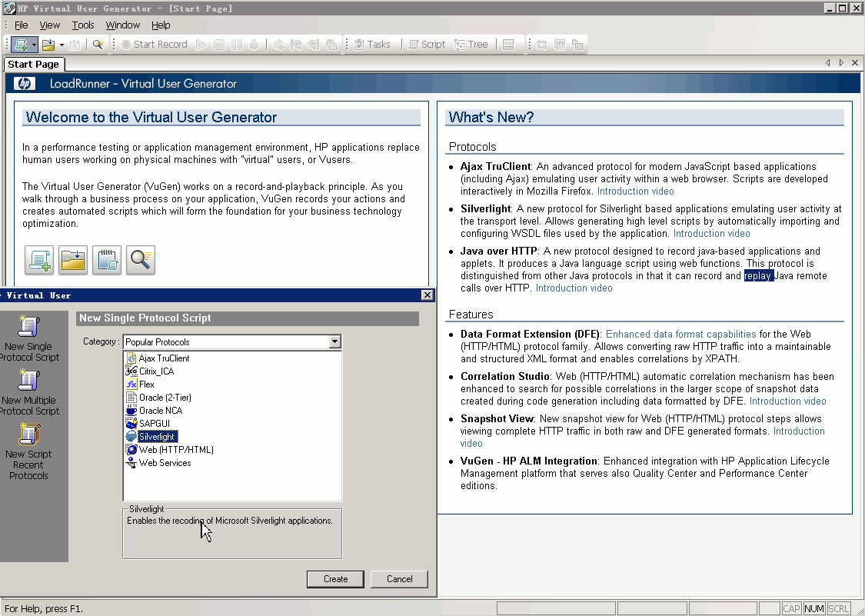This screenshot has width=865, height=616.
Task: Select New Script Recent Protocols in dialog sidebar
Action: coord(28,451)
